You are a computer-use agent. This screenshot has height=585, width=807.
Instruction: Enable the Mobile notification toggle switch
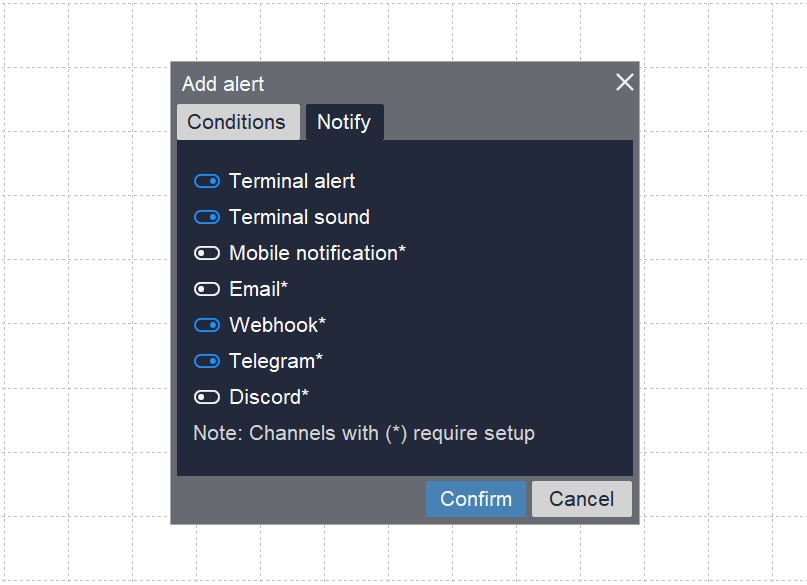[207, 253]
